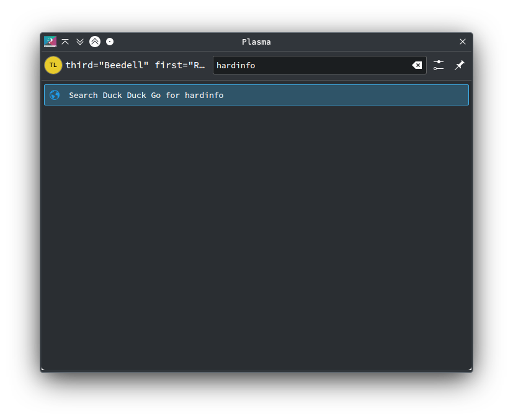
Task: Pin the launcher open with the pin icon
Action: [x=460, y=65]
